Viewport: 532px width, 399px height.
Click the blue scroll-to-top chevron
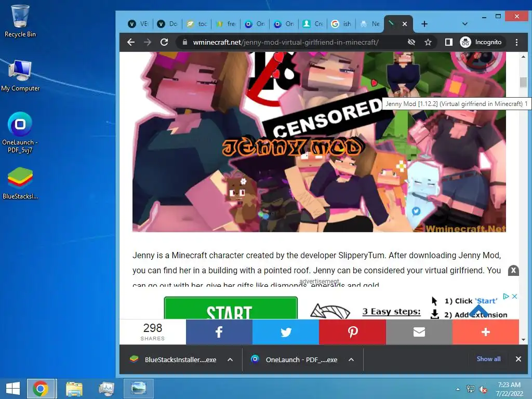pos(478,310)
